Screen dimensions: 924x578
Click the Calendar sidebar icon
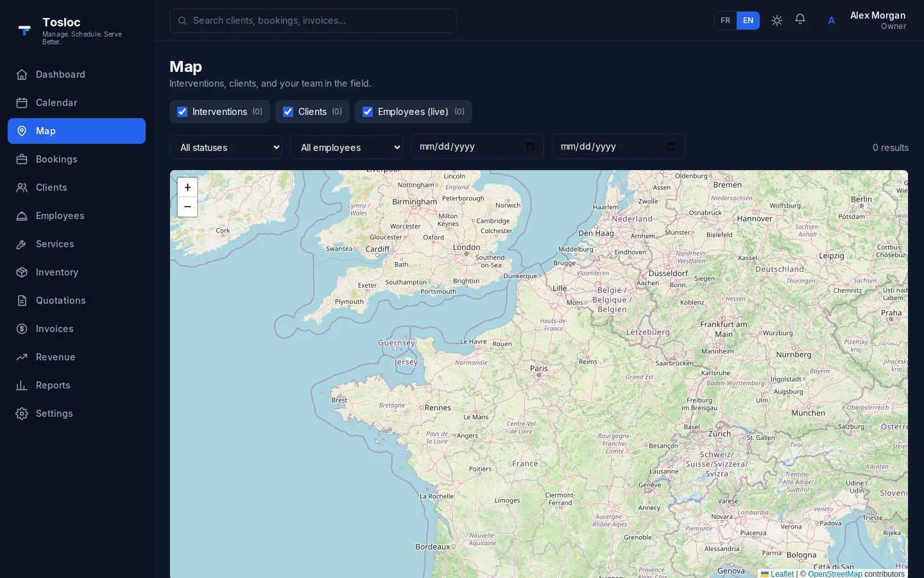tap(22, 103)
